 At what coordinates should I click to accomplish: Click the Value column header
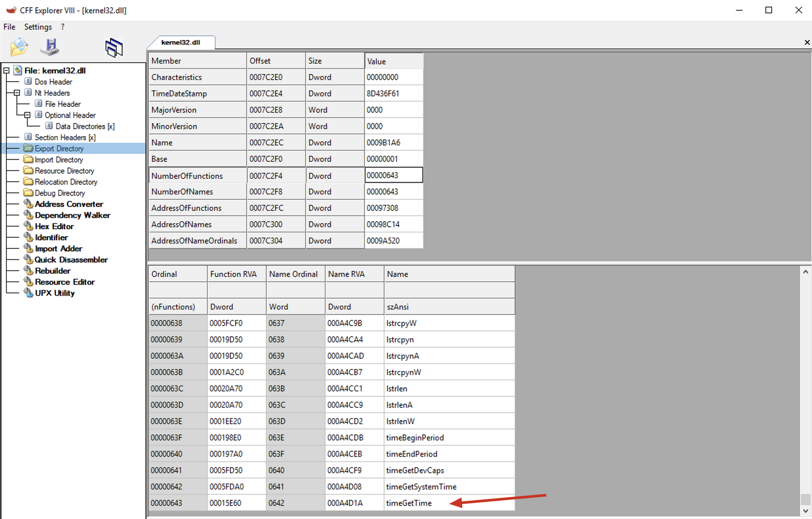[394, 61]
